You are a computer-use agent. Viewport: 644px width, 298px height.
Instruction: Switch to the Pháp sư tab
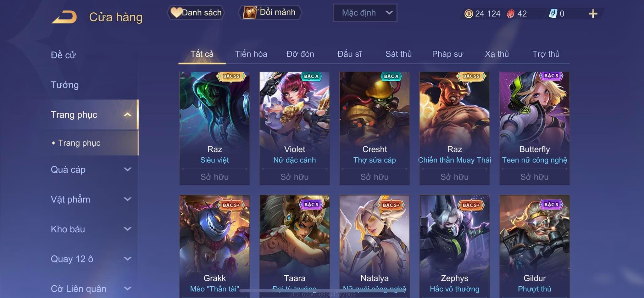tap(447, 54)
